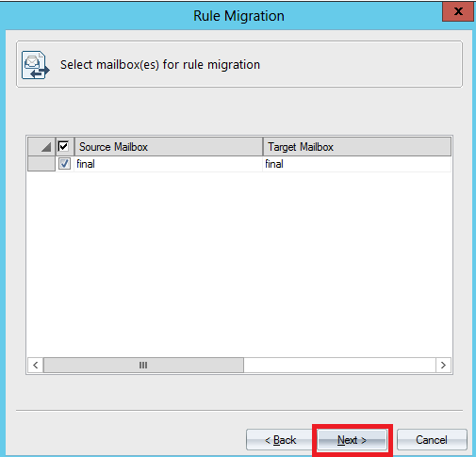Click the row selector for 'final'
This screenshot has height=457, width=476.
[x=41, y=164]
